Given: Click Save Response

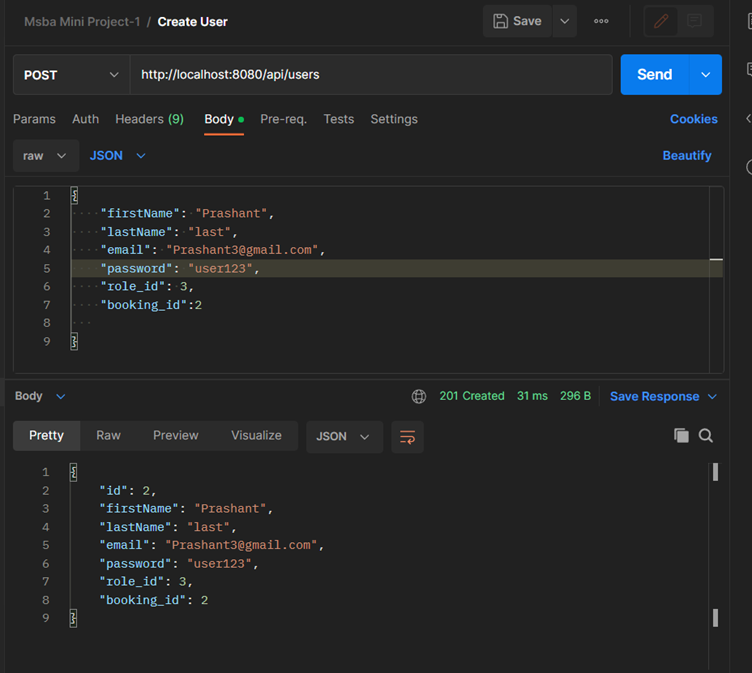Looking at the screenshot, I should [x=654, y=397].
